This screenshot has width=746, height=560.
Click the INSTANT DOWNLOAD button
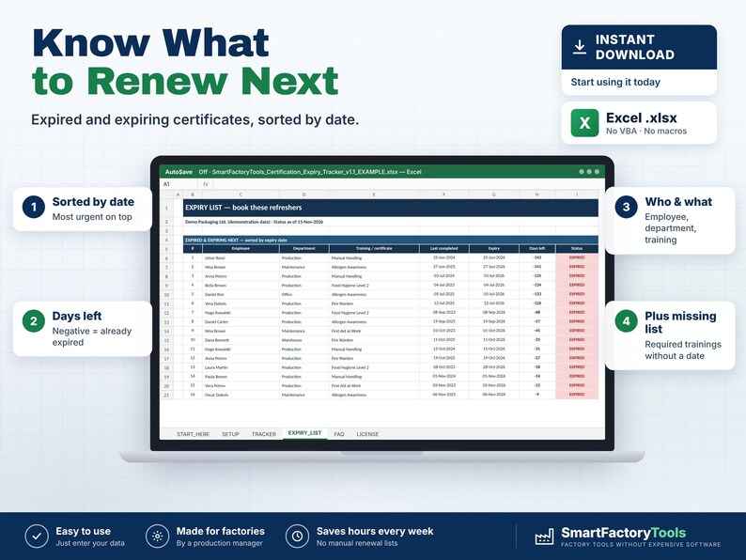(639, 47)
